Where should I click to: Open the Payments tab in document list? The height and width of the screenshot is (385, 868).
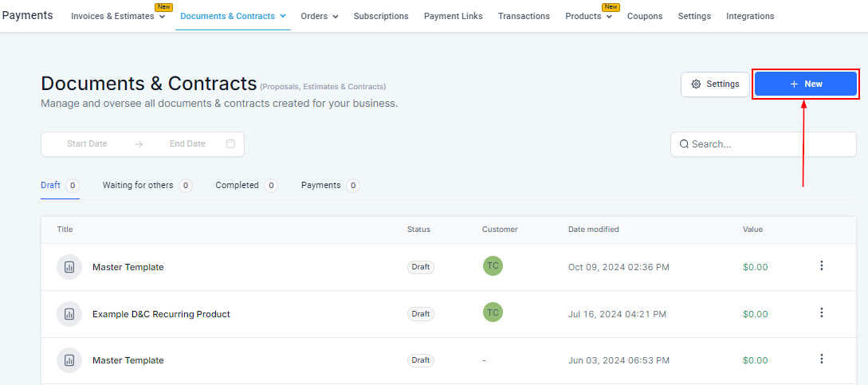click(x=320, y=185)
